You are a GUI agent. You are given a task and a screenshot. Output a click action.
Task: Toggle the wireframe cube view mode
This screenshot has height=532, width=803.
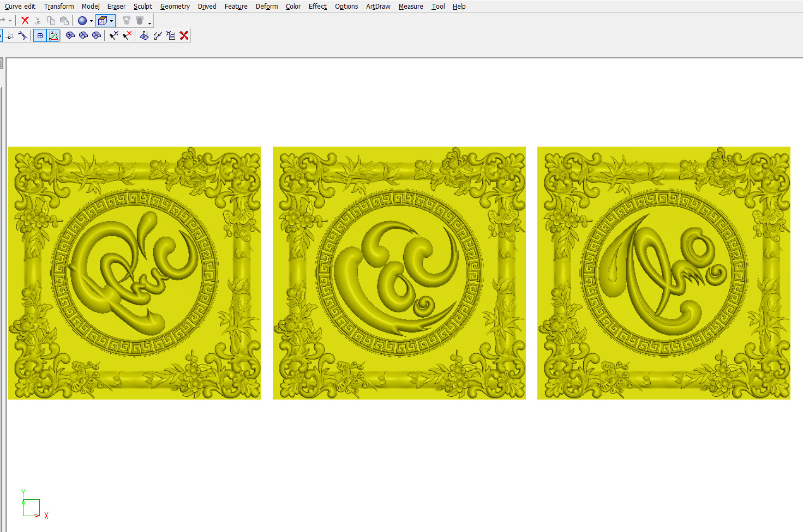click(x=102, y=21)
